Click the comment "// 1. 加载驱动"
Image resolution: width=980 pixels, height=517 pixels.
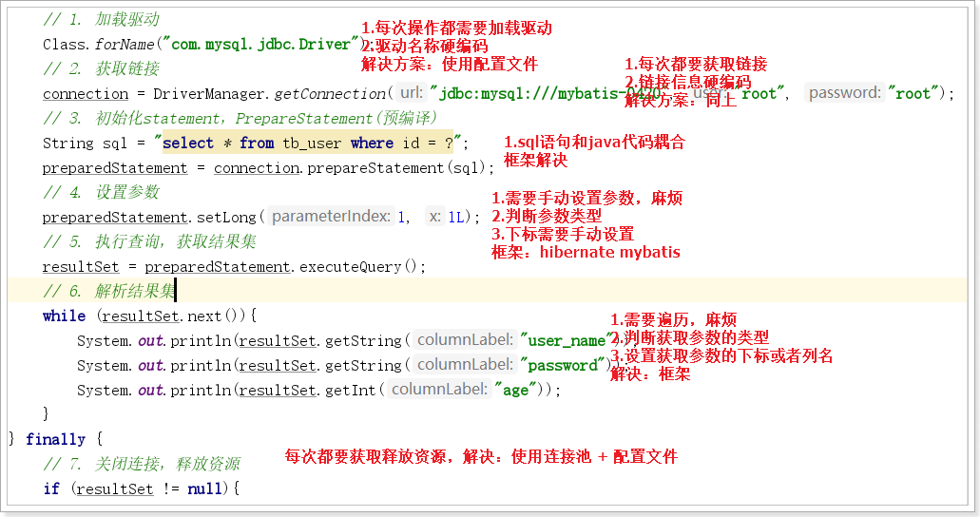[x=102, y=19]
